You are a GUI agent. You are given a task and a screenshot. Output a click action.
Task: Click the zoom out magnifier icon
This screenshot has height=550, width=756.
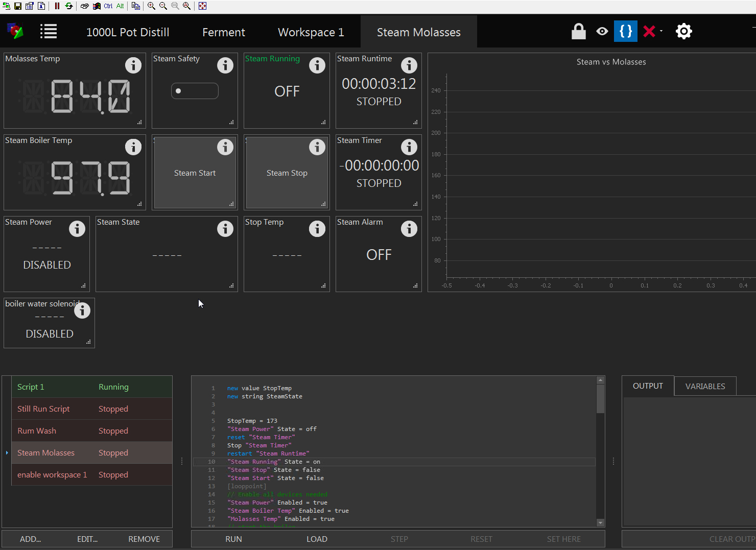(163, 6)
